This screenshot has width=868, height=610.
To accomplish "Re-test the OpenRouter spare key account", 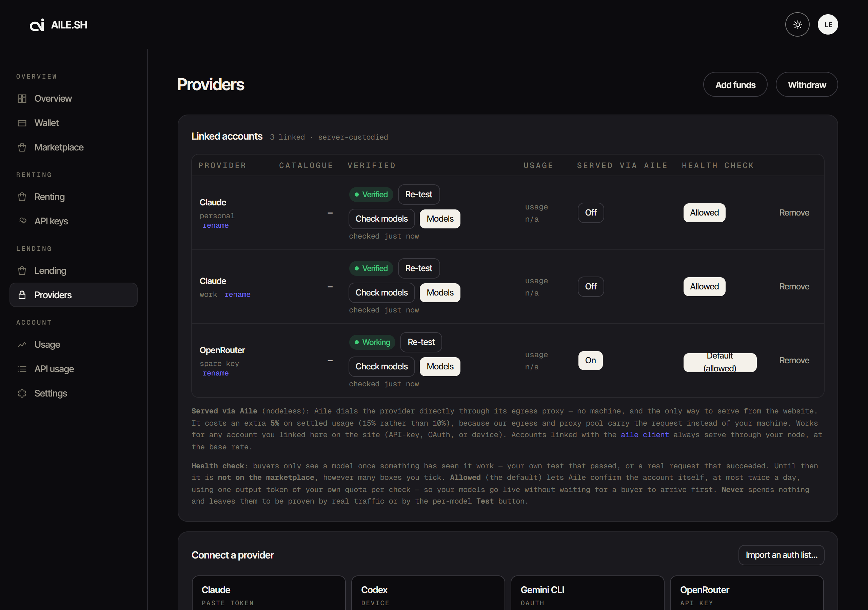I will click(x=421, y=342).
